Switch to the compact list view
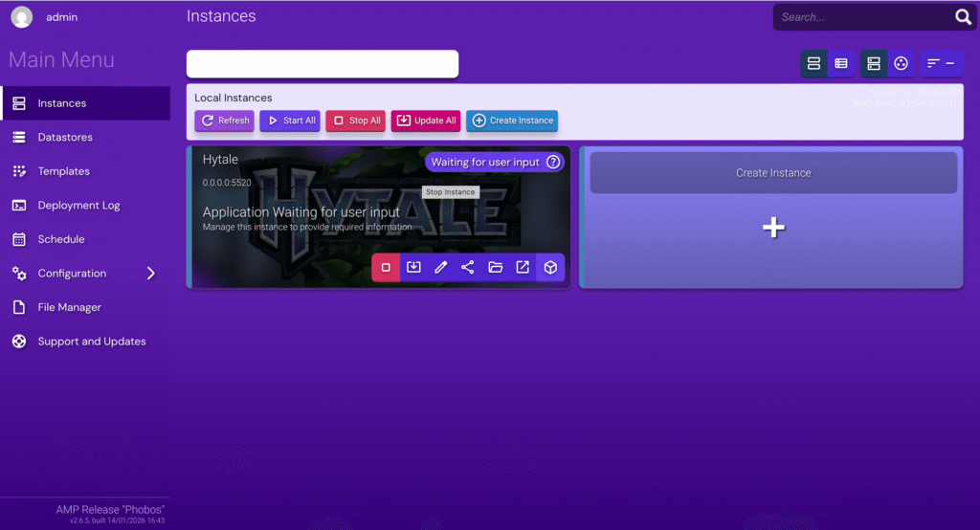Image resolution: width=980 pixels, height=530 pixels. pyautogui.click(x=841, y=63)
